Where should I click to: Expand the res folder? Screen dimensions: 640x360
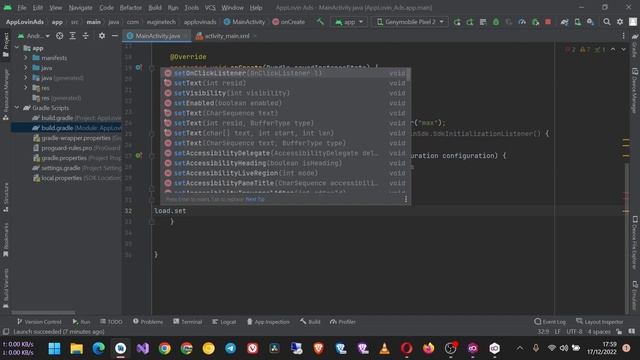(x=26, y=88)
